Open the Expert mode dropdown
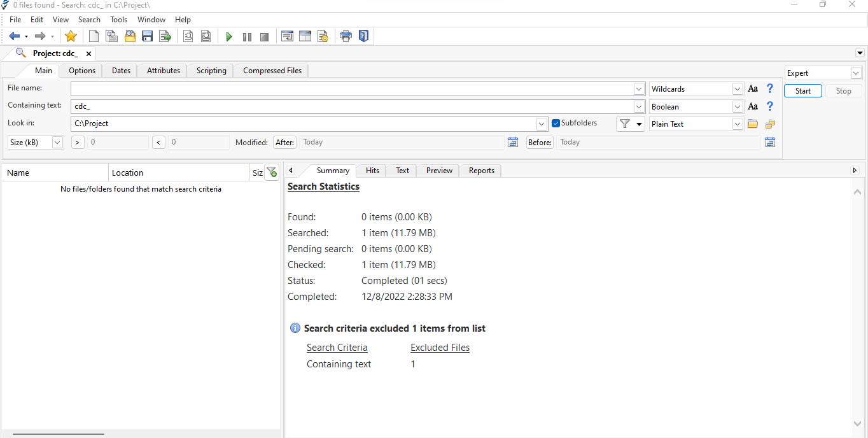The width and height of the screenshot is (868, 438). pos(856,73)
